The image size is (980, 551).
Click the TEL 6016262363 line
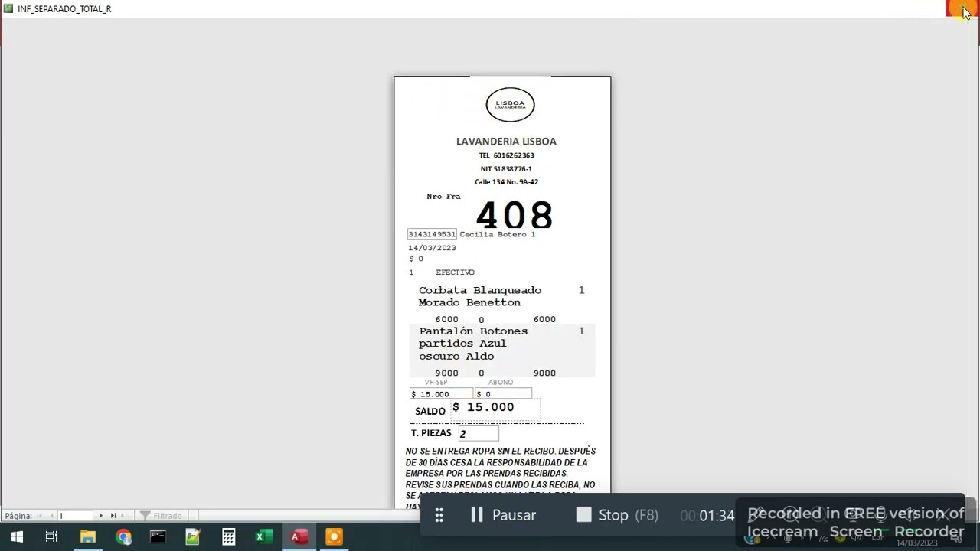pyautogui.click(x=506, y=155)
